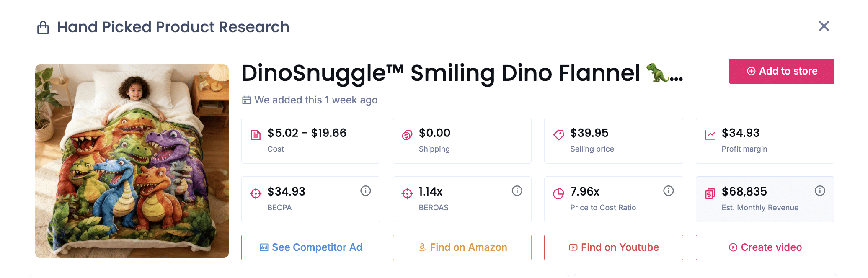Click the shopping bag icon in header
The width and height of the screenshot is (868, 278).
[43, 28]
